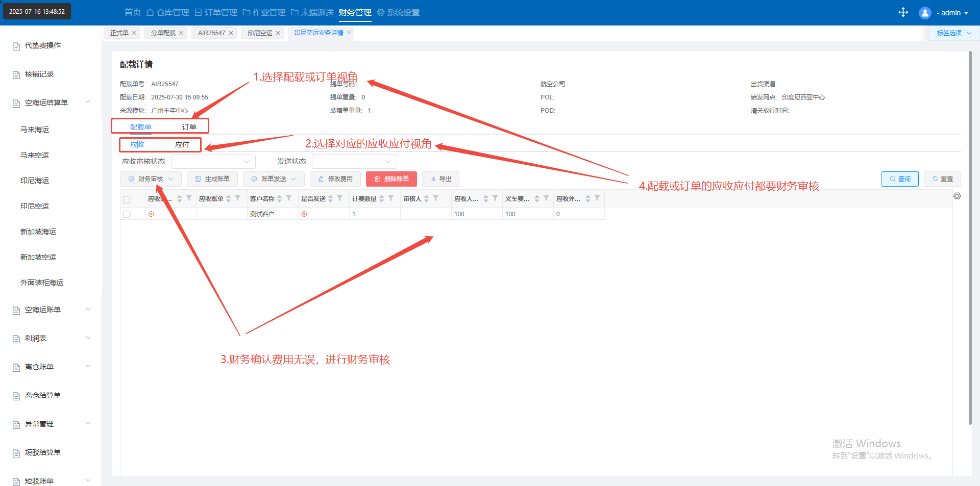Close the 印尼空运业务详情 tab
Viewport: 980px width, 486px height.
click(x=349, y=33)
